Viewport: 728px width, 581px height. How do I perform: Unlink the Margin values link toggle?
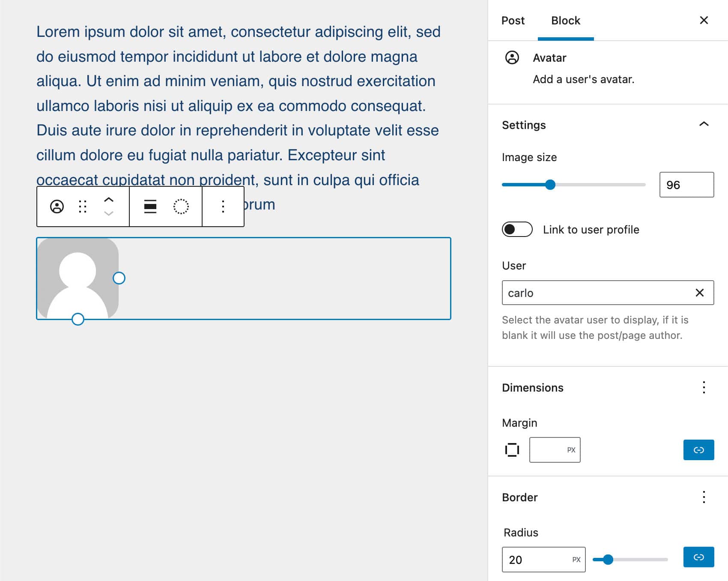tap(698, 450)
